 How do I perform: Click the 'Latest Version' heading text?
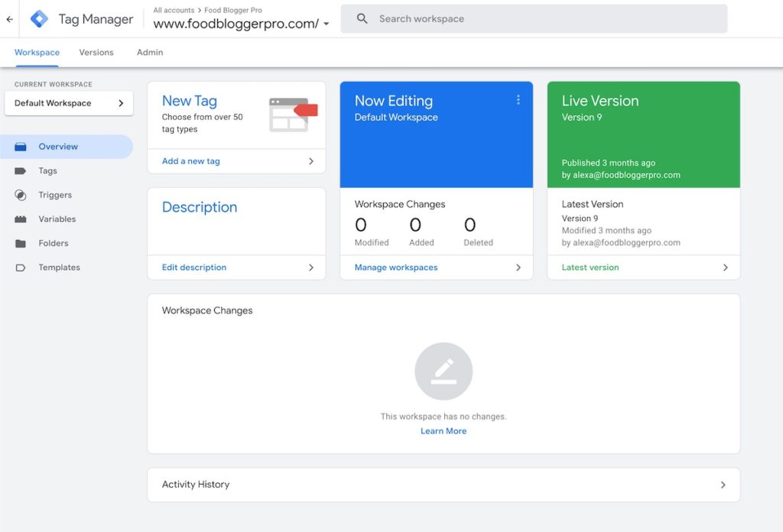(x=593, y=204)
